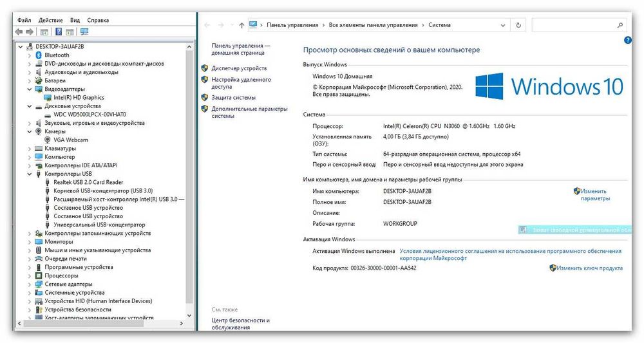Click the Мыши и иные указывающие устройства icon

(x=39, y=250)
